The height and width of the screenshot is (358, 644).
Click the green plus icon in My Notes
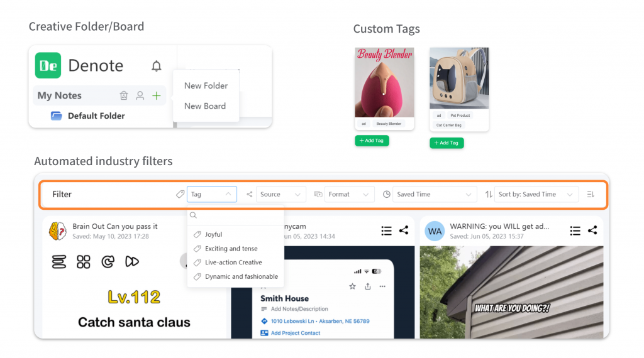point(157,95)
